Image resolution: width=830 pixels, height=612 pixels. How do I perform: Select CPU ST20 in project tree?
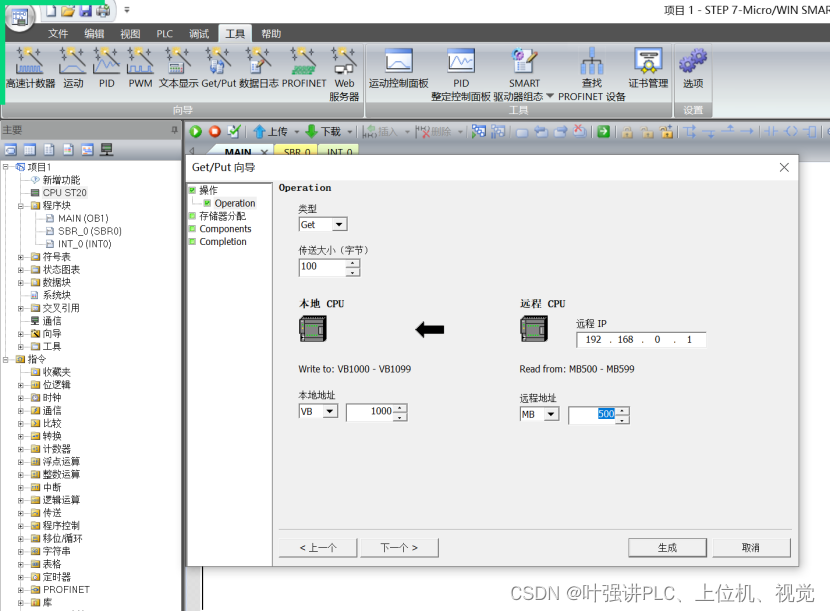point(64,193)
